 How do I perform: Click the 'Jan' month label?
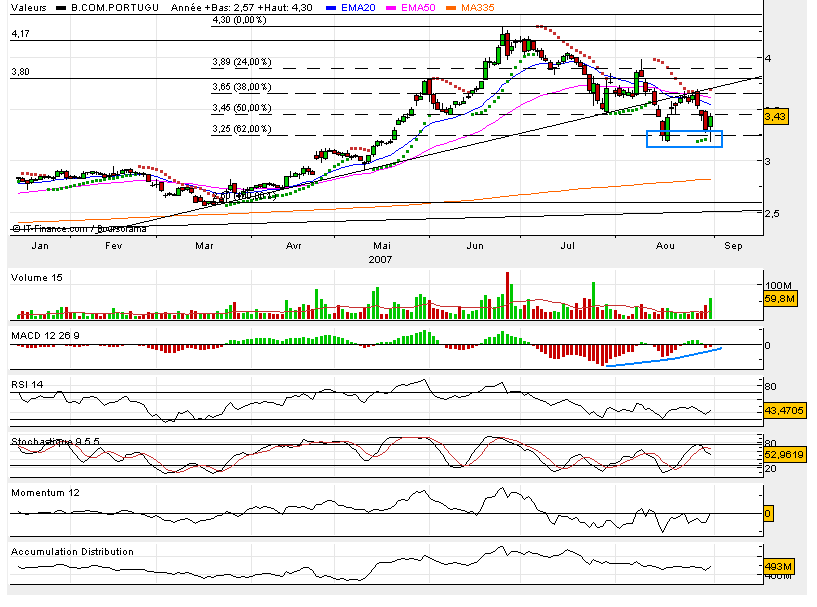pyautogui.click(x=40, y=245)
